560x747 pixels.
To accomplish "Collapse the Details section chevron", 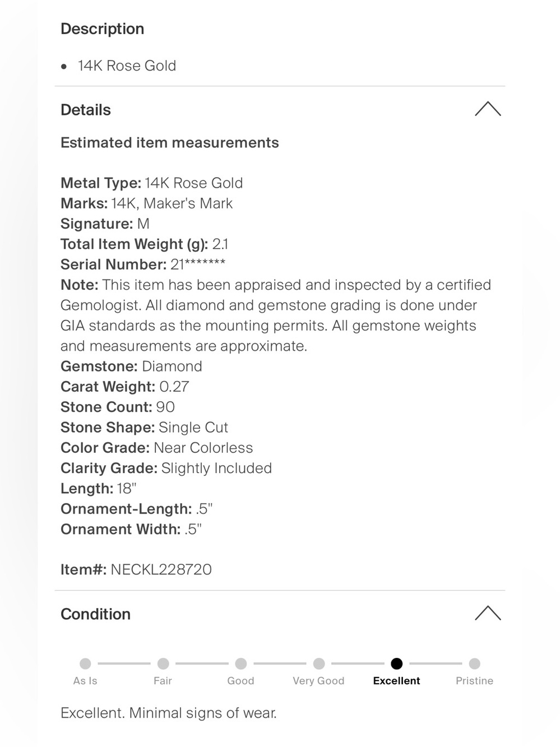I will click(x=488, y=109).
